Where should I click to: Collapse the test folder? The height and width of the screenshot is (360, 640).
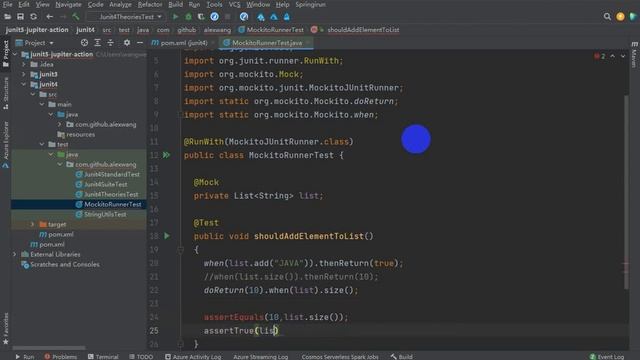pos(42,144)
